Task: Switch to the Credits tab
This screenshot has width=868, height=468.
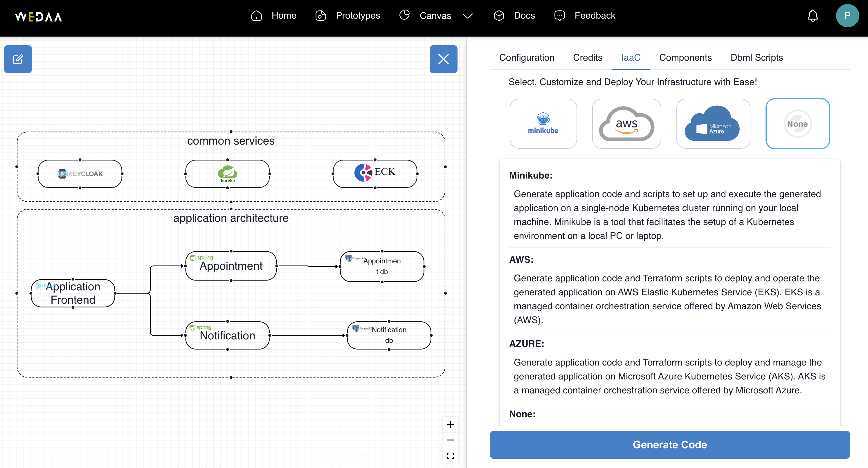Action: click(588, 57)
